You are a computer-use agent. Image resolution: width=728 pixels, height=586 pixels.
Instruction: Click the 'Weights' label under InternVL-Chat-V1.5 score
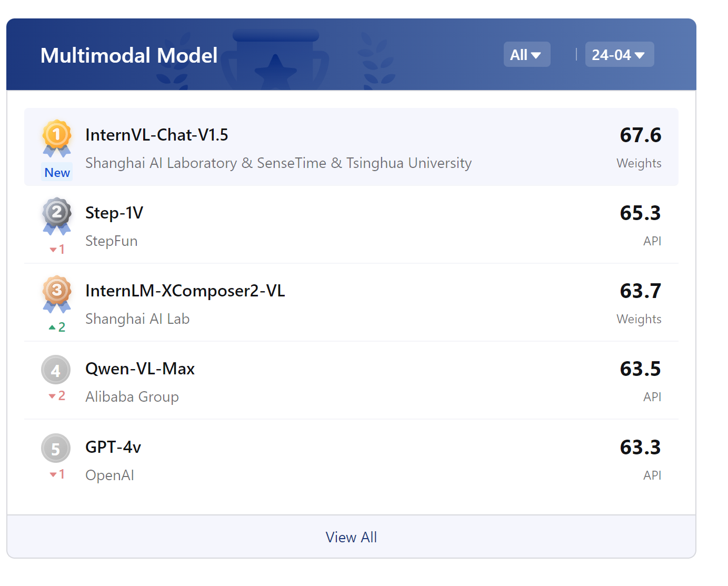pos(639,163)
